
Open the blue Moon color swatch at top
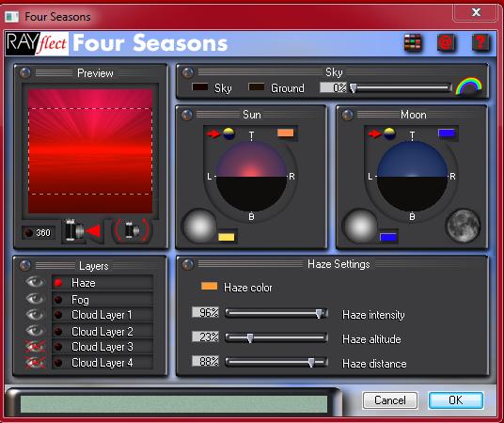447,133
